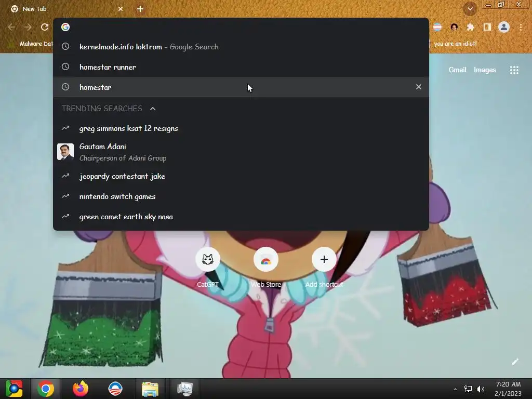Select the Gautam Adani suggestion
This screenshot has height=399, width=532.
(241, 152)
